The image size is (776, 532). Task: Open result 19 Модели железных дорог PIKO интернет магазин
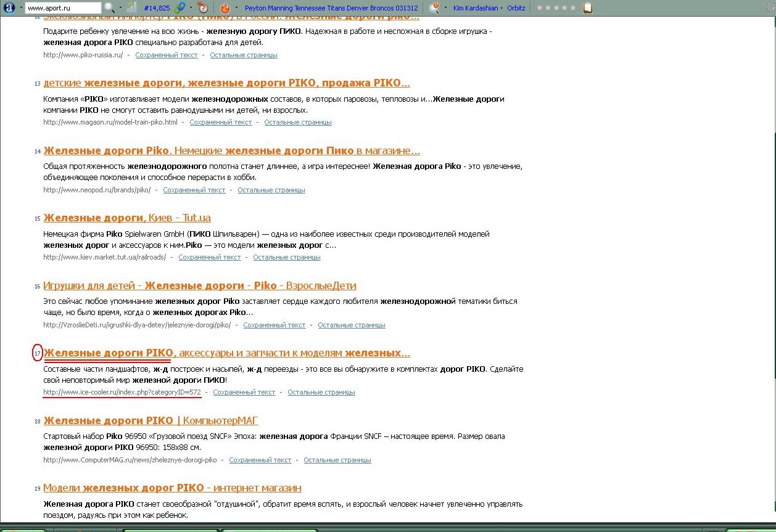point(172,488)
